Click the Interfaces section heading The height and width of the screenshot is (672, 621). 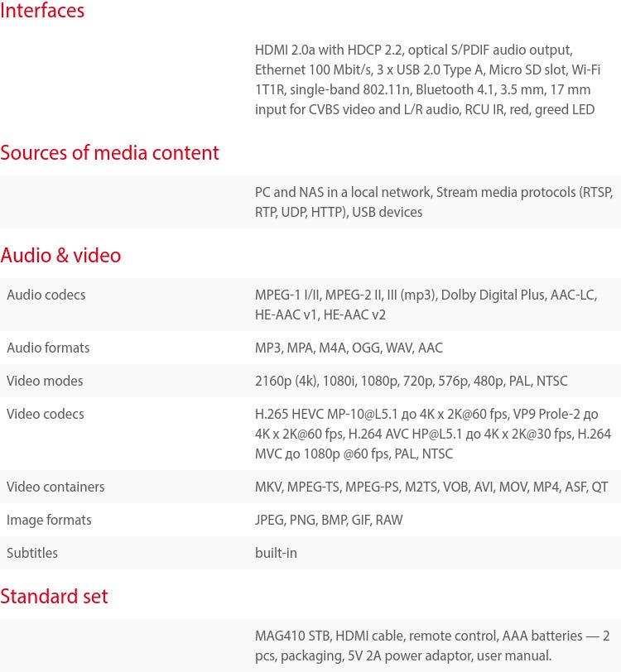[x=42, y=11]
